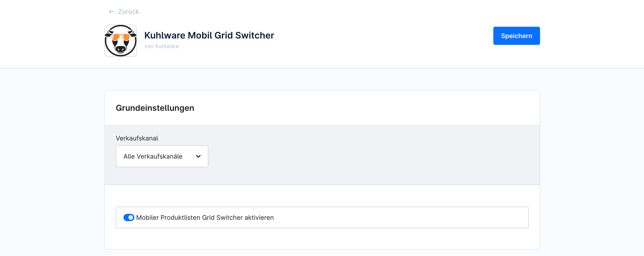Screen dimensions: 644x256
Task: Go back via the Zurück link
Action: click(x=128, y=12)
